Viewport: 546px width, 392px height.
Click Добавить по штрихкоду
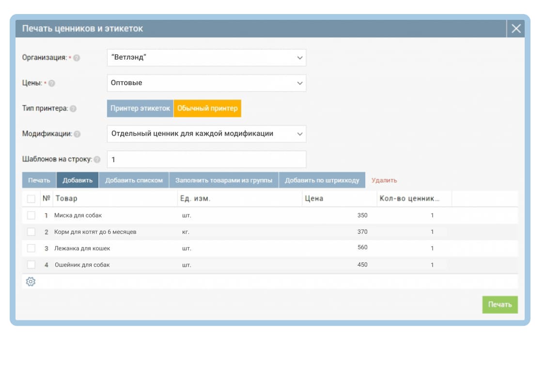[322, 180]
